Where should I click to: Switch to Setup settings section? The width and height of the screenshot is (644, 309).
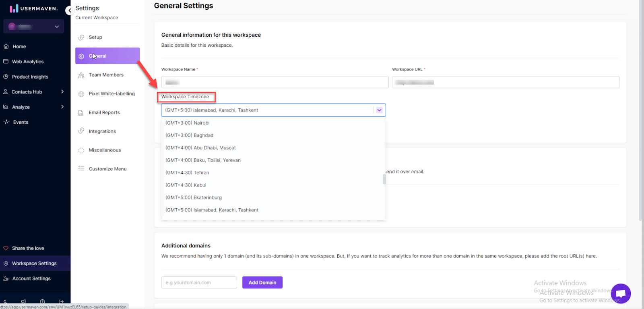95,37
